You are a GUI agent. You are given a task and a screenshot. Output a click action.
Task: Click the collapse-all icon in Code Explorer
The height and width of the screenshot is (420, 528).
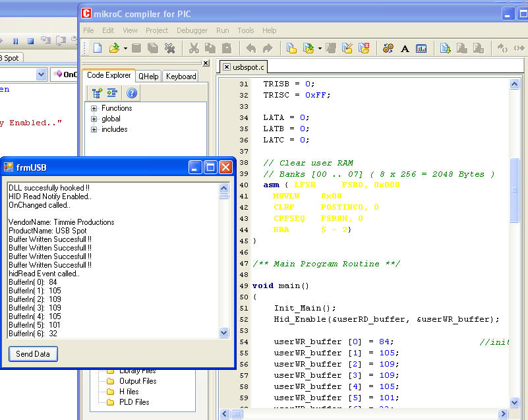pyautogui.click(x=112, y=93)
